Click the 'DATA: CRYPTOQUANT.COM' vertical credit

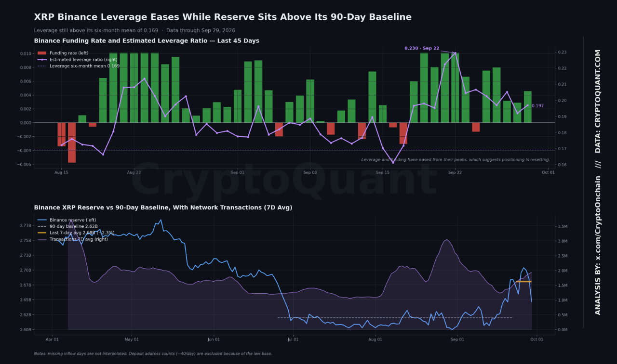[x=598, y=102]
